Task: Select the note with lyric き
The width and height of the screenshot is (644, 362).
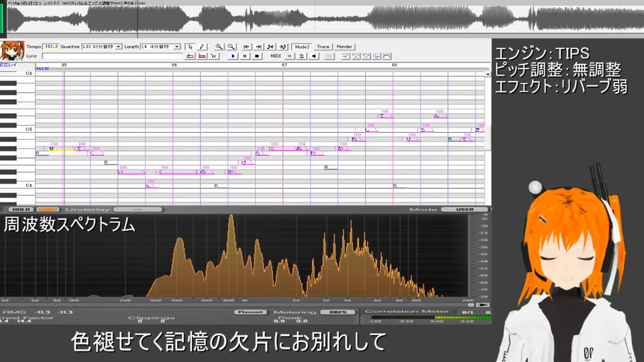Action: [x=479, y=129]
